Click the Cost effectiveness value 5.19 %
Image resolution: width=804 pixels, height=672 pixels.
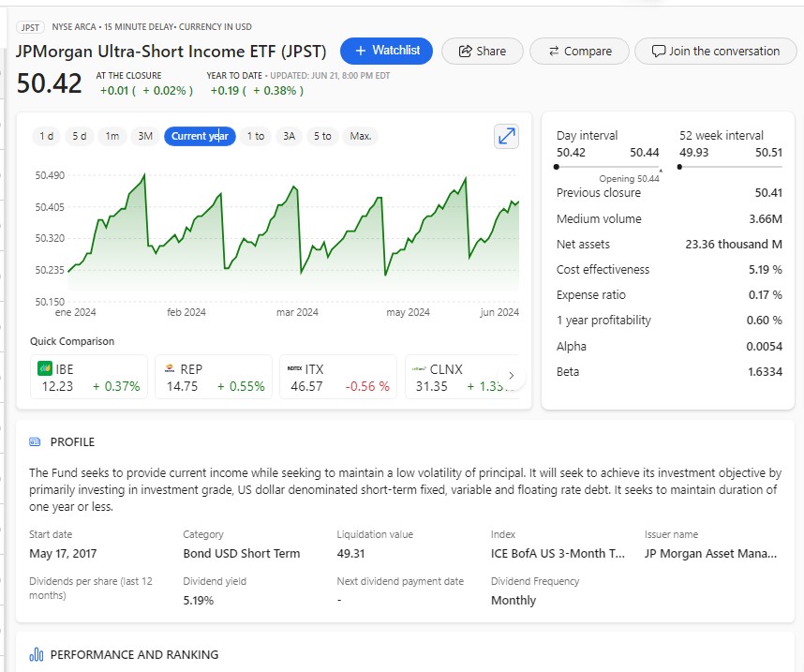(765, 270)
